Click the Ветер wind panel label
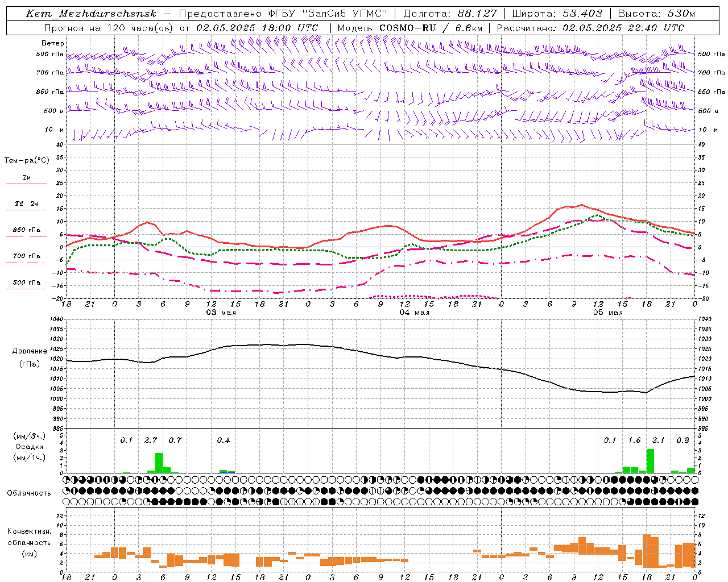The height and width of the screenshot is (582, 728). [53, 43]
